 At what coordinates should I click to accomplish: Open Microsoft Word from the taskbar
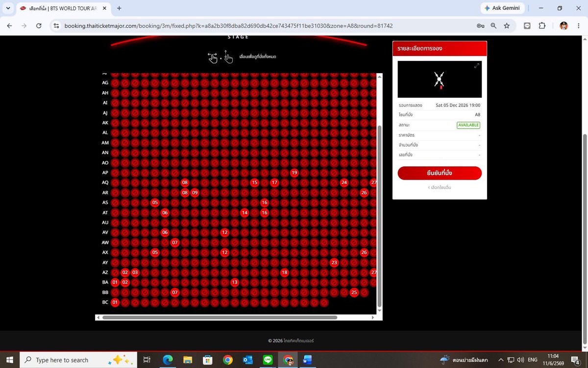coord(308,360)
